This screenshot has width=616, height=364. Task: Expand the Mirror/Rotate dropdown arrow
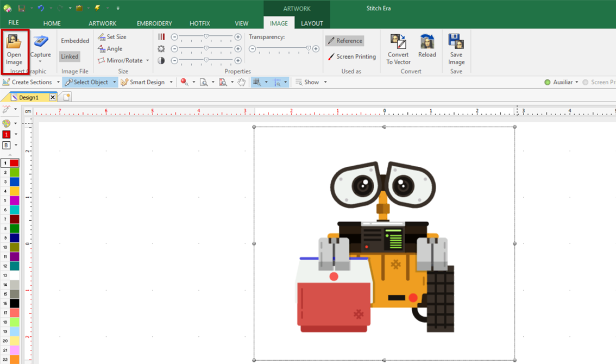pyautogui.click(x=148, y=60)
